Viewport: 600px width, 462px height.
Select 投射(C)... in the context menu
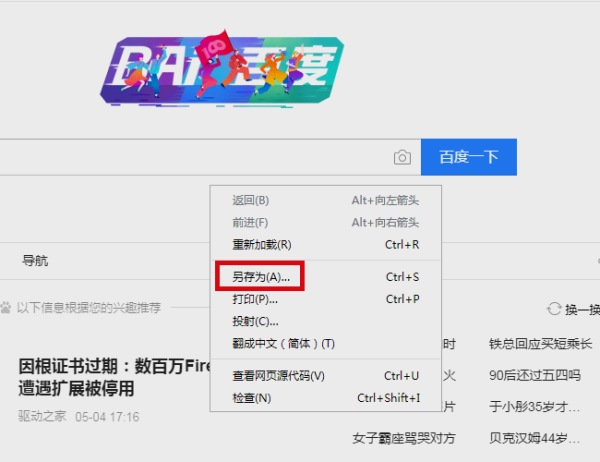[x=326, y=321]
